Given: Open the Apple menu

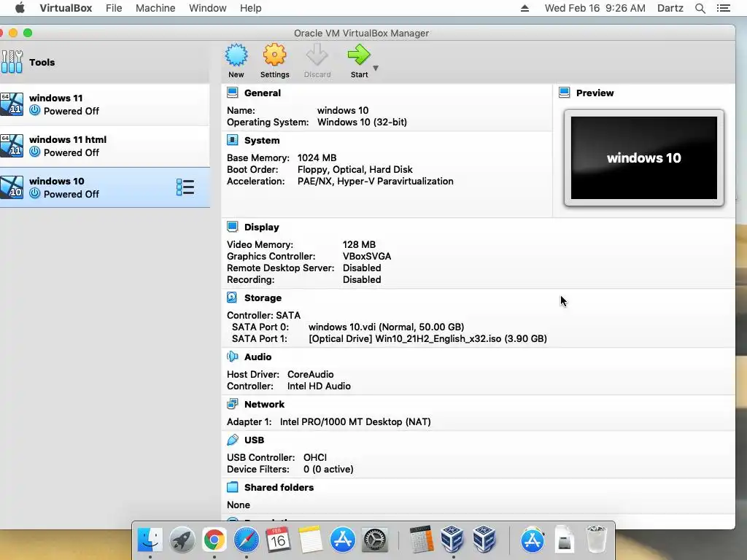Looking at the screenshot, I should tap(20, 8).
